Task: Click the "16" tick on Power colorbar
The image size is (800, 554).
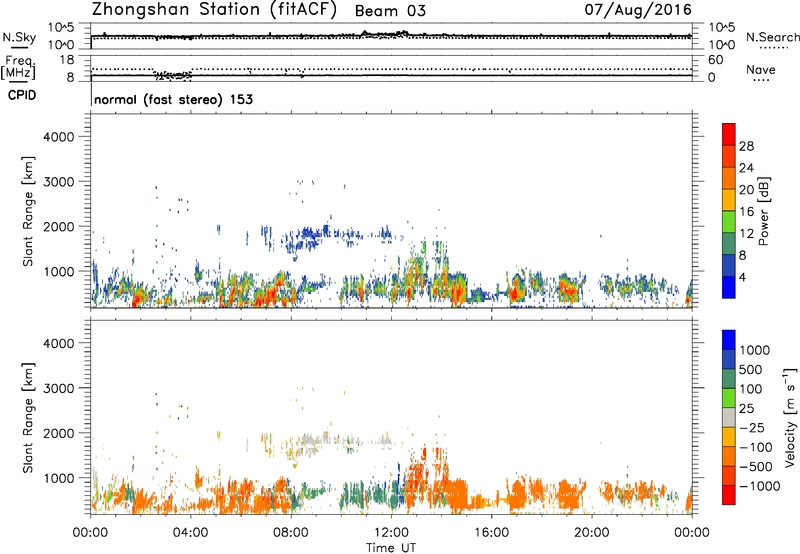Action: click(x=746, y=212)
